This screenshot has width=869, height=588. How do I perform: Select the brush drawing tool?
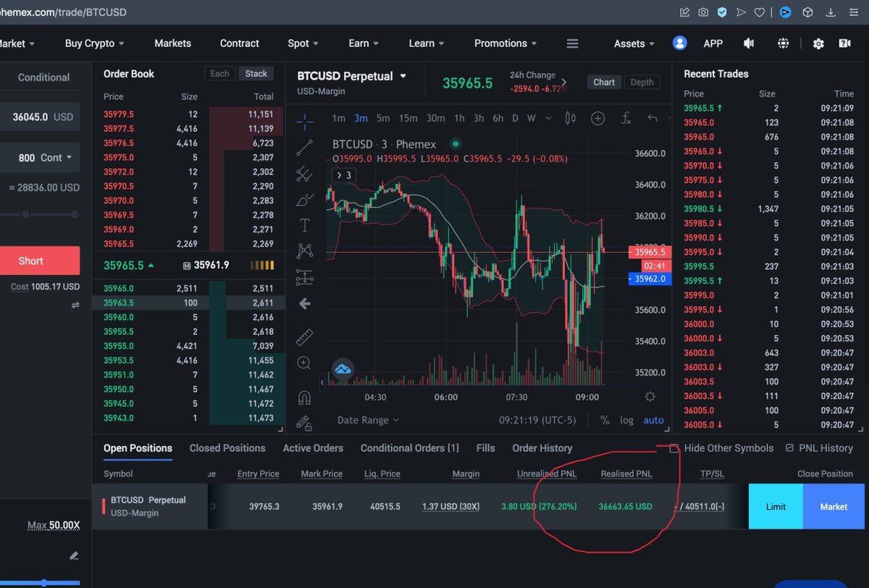(x=305, y=199)
